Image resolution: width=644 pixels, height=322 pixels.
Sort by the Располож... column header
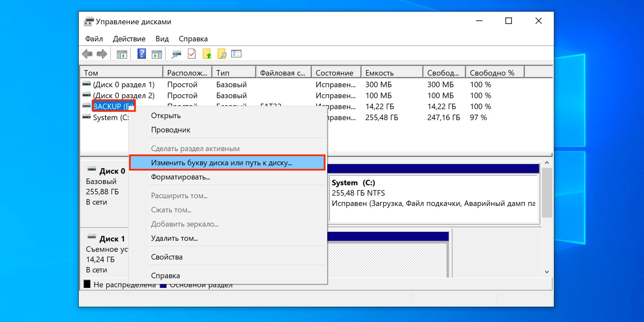[188, 72]
